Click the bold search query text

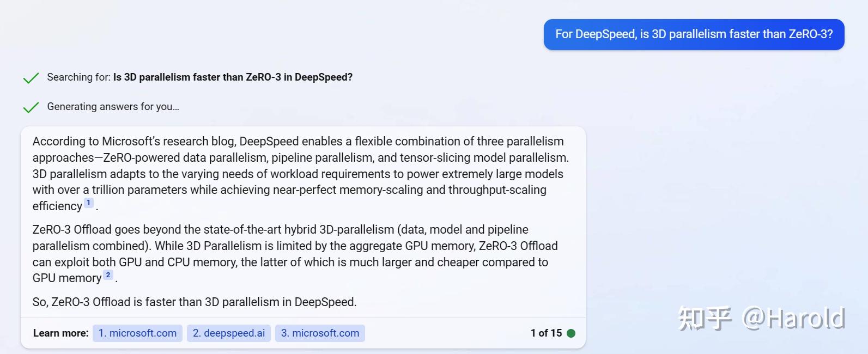233,77
